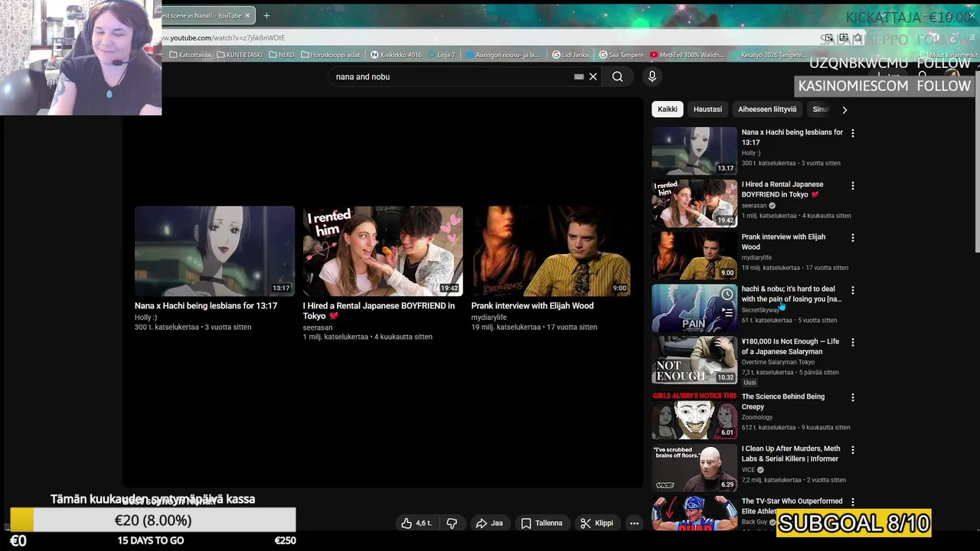Open sidebar thumbnail of VICE murders cleanup video

click(694, 468)
